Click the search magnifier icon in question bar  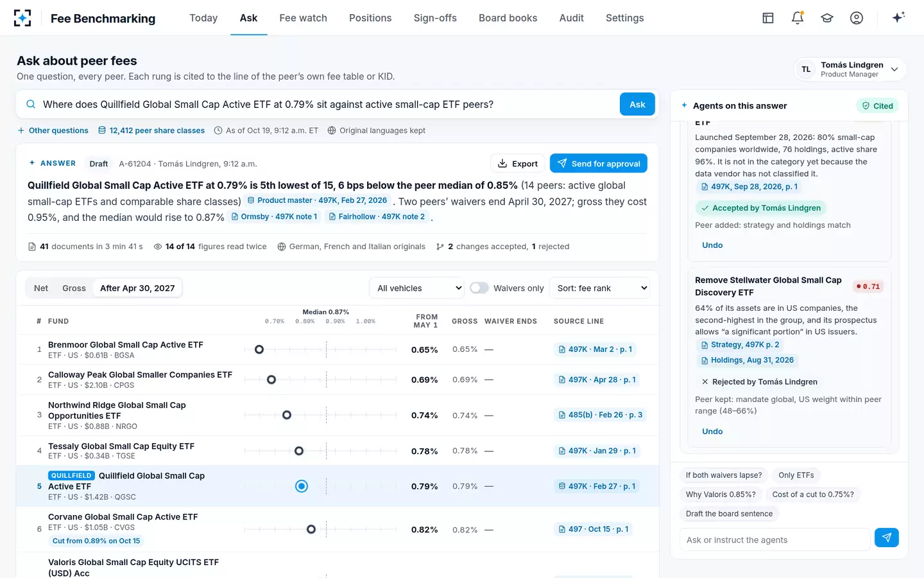point(31,104)
